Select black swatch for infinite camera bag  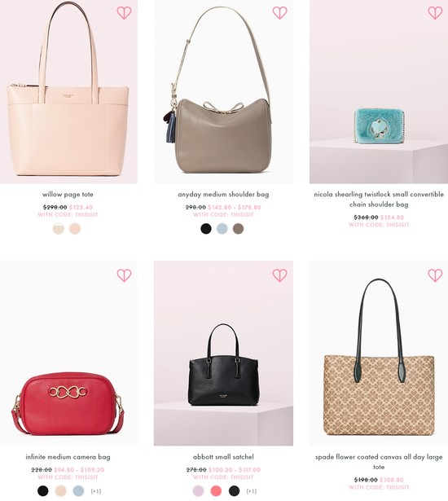[x=43, y=490]
